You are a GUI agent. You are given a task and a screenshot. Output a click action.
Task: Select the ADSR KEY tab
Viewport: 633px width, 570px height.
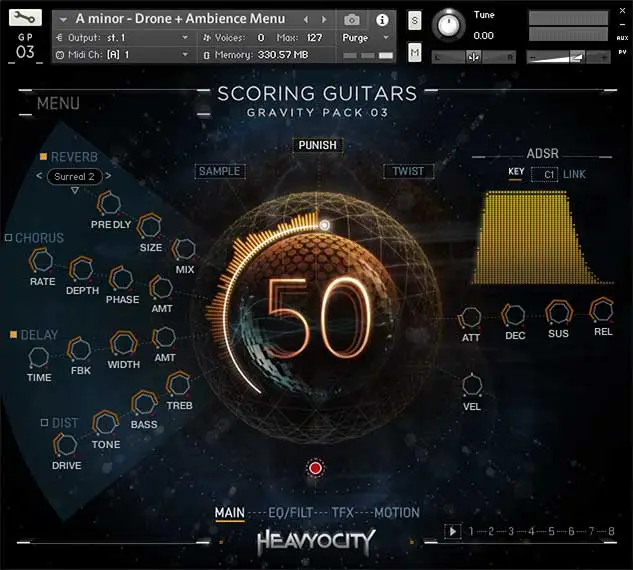point(516,172)
